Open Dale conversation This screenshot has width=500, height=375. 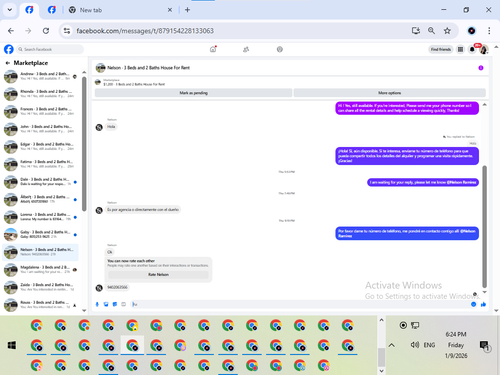click(40, 182)
